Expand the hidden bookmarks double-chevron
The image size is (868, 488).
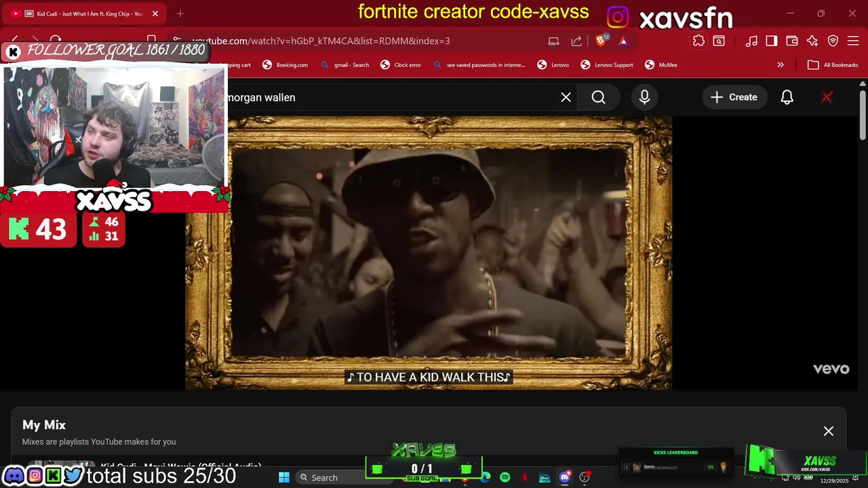point(781,65)
